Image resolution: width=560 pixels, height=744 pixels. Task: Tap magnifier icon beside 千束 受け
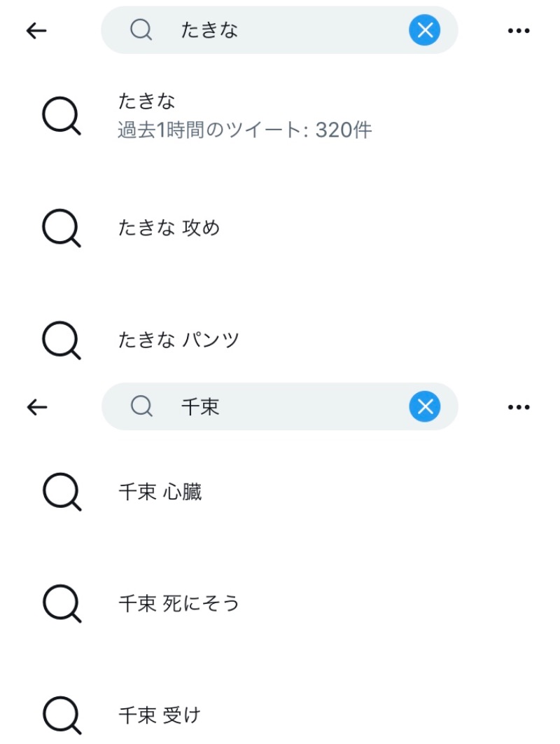62,715
